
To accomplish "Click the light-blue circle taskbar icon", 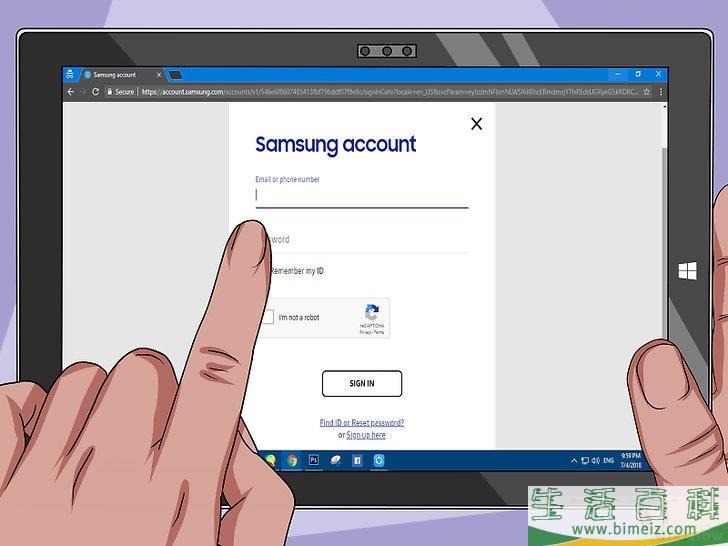I will tap(379, 460).
